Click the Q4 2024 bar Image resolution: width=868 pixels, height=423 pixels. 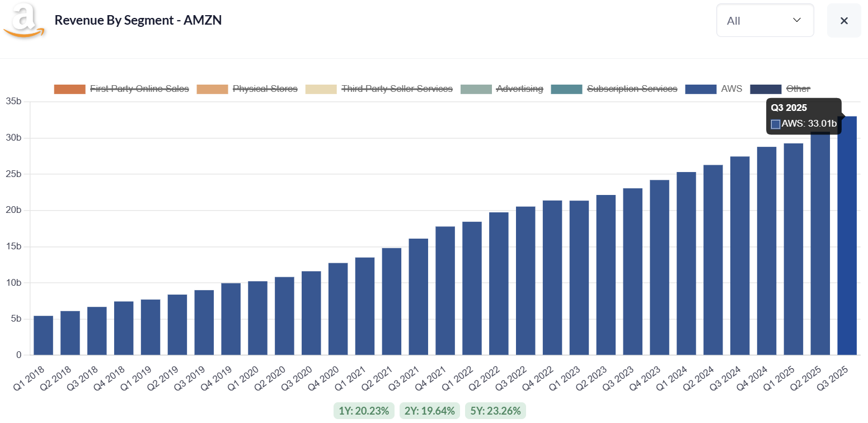(767, 250)
